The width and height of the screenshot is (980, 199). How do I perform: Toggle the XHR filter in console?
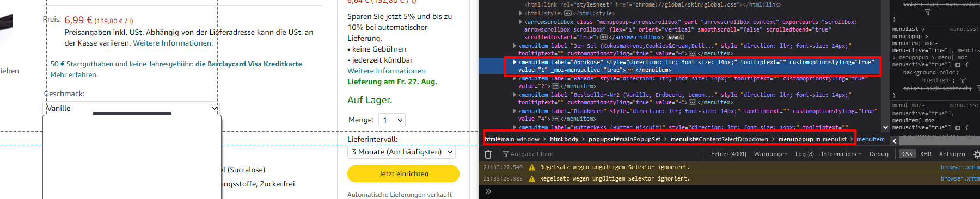tap(926, 154)
